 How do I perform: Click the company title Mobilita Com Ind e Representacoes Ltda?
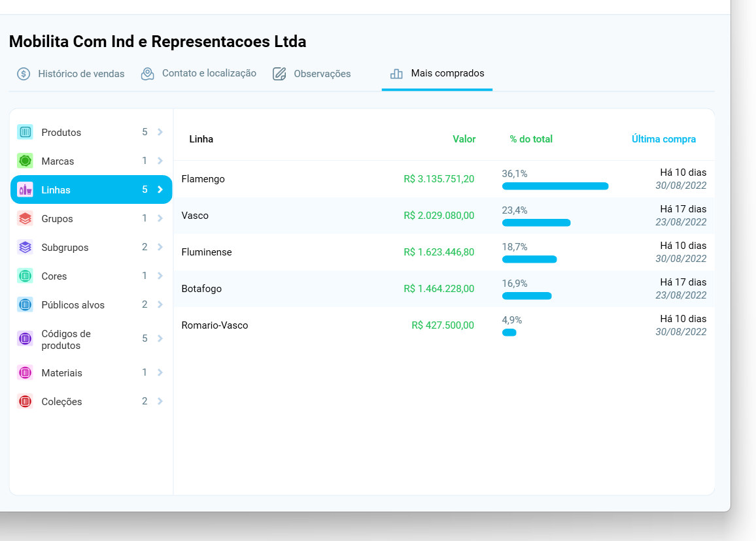tap(158, 42)
